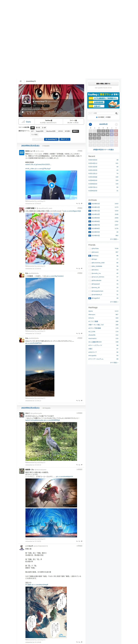Select the 全て tweet filter
The width and height of the screenshot is (138, 644).
[33, 131]
